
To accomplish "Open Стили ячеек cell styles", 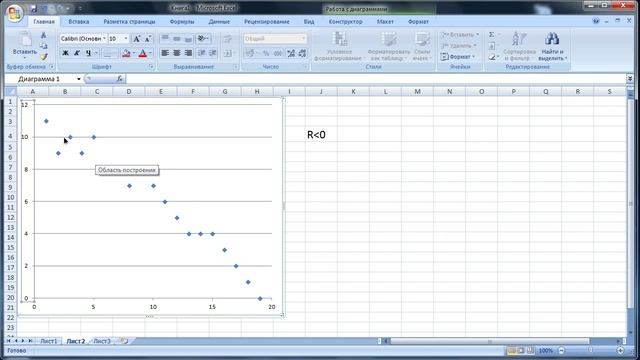I will coord(422,46).
